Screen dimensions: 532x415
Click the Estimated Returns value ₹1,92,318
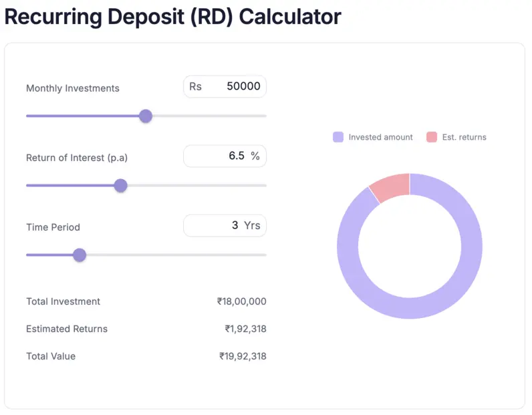(245, 329)
